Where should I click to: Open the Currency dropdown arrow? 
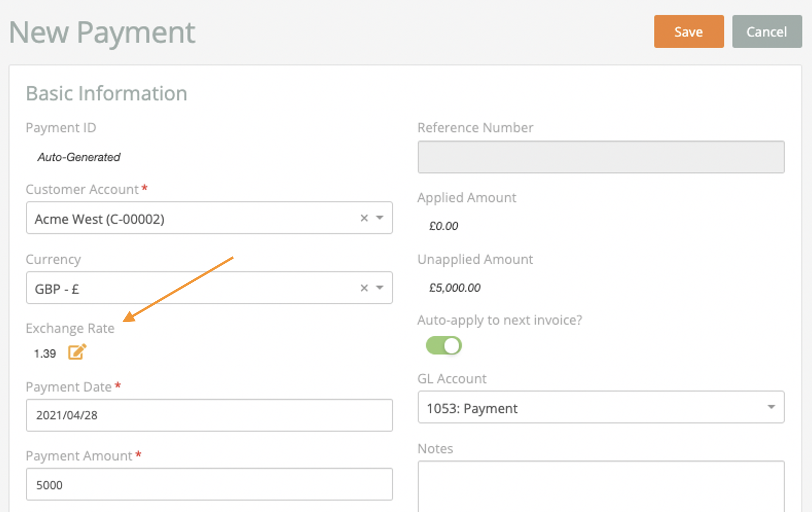380,288
